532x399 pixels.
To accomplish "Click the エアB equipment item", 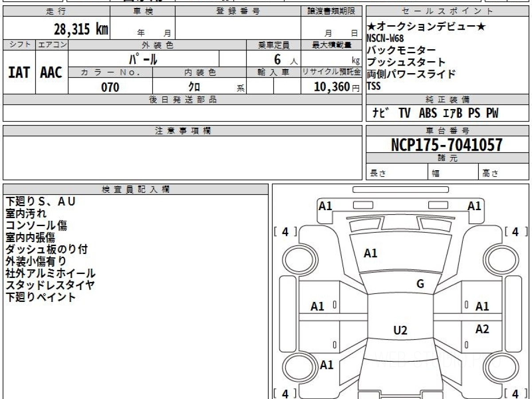I will (453, 113).
